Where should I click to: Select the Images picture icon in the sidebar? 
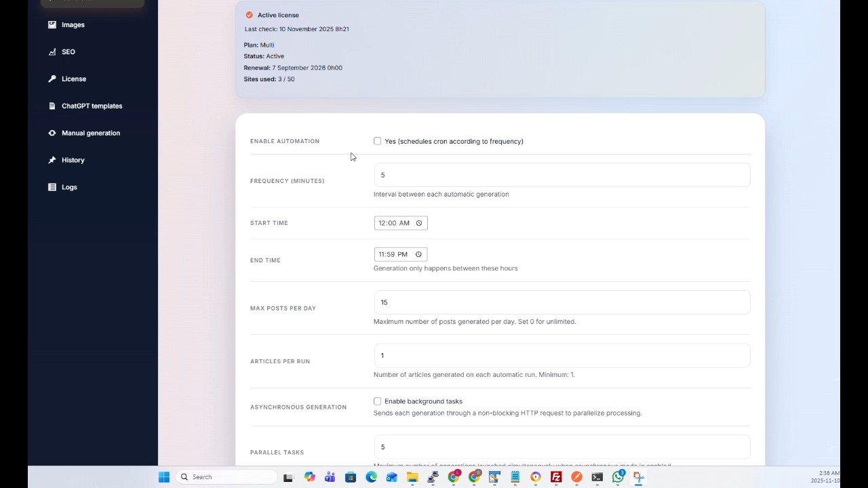pos(52,24)
